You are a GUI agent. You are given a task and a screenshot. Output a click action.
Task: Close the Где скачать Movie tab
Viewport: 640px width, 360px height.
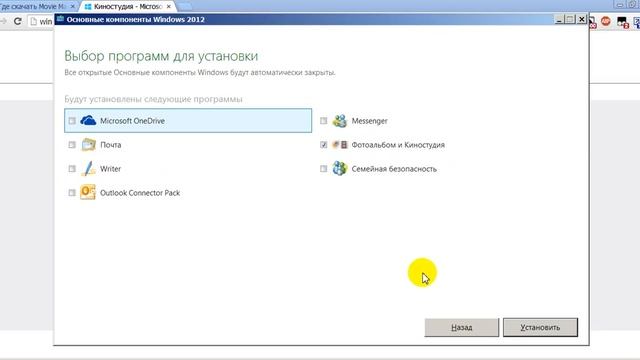point(73,7)
